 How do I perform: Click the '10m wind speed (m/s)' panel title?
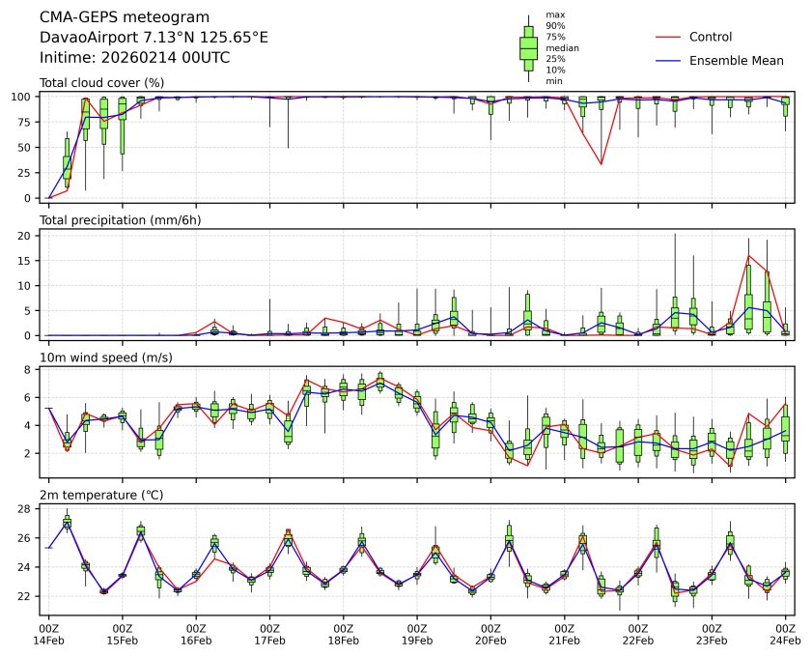[x=101, y=358]
